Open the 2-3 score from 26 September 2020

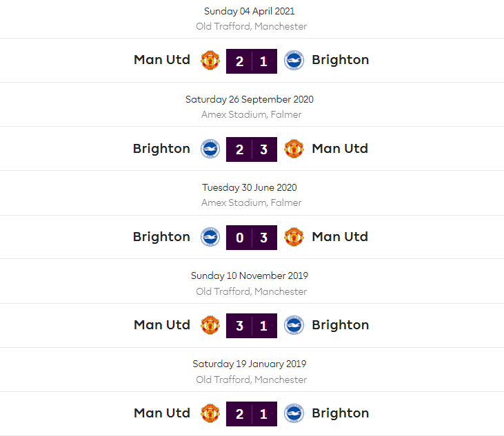252,149
